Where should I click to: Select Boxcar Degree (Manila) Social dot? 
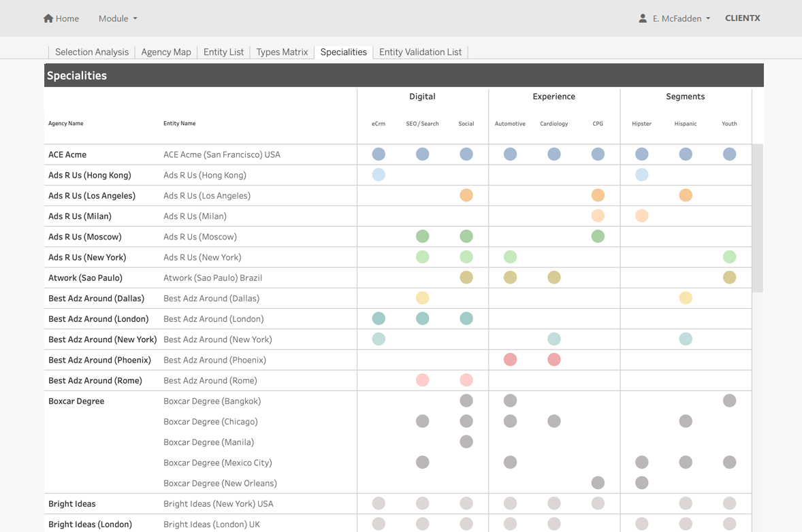coord(466,442)
